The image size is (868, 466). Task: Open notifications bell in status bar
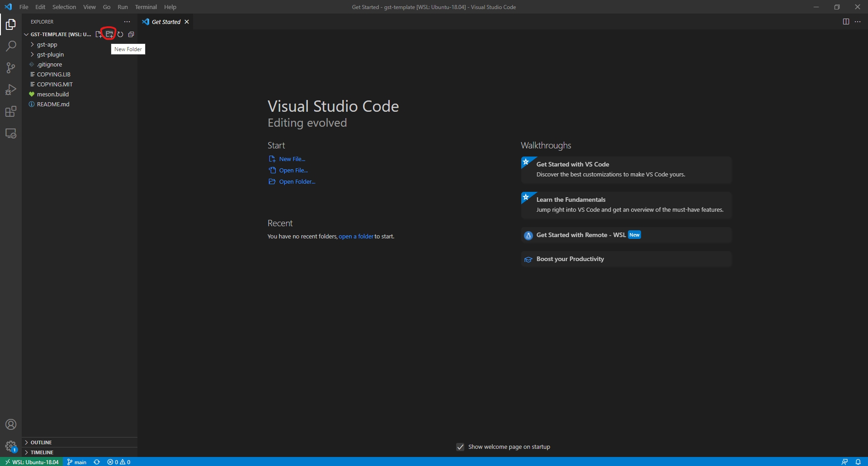[858, 462]
